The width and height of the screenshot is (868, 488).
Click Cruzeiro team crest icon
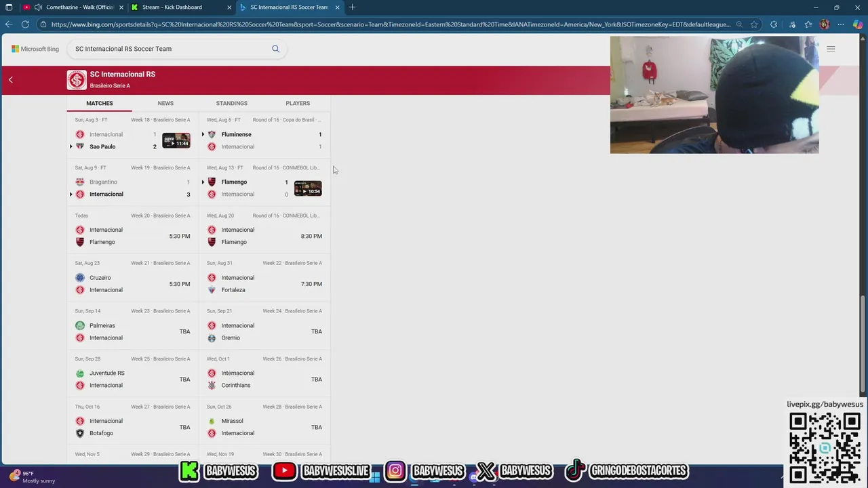point(80,277)
